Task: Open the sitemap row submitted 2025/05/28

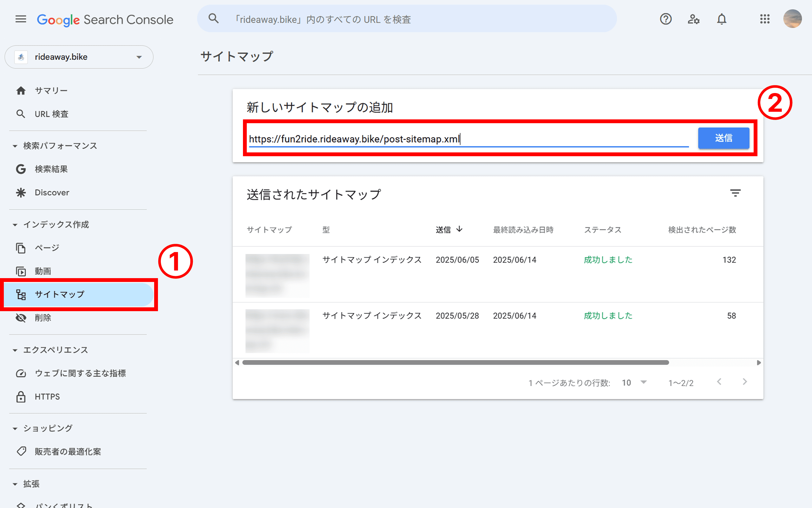Action: [498, 330]
